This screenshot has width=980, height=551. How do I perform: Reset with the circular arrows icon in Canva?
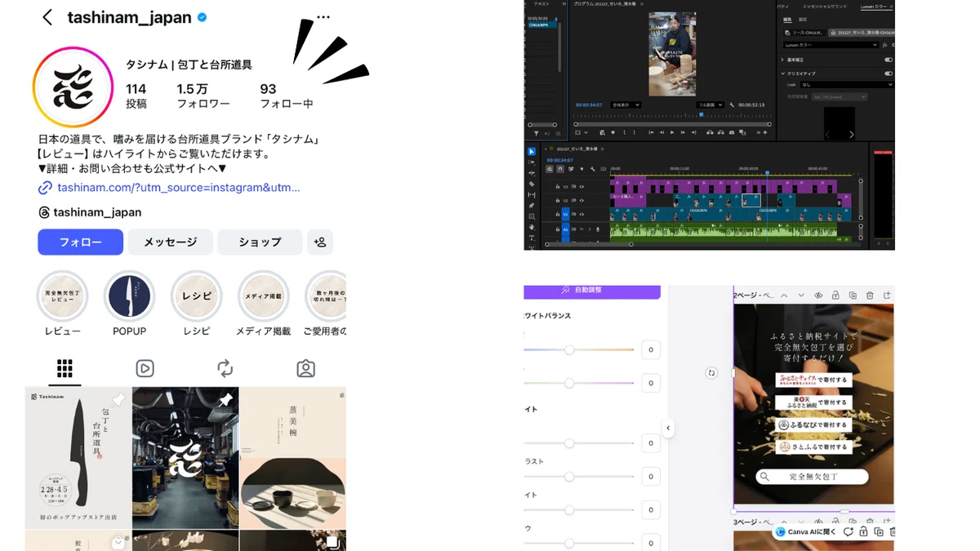point(711,373)
